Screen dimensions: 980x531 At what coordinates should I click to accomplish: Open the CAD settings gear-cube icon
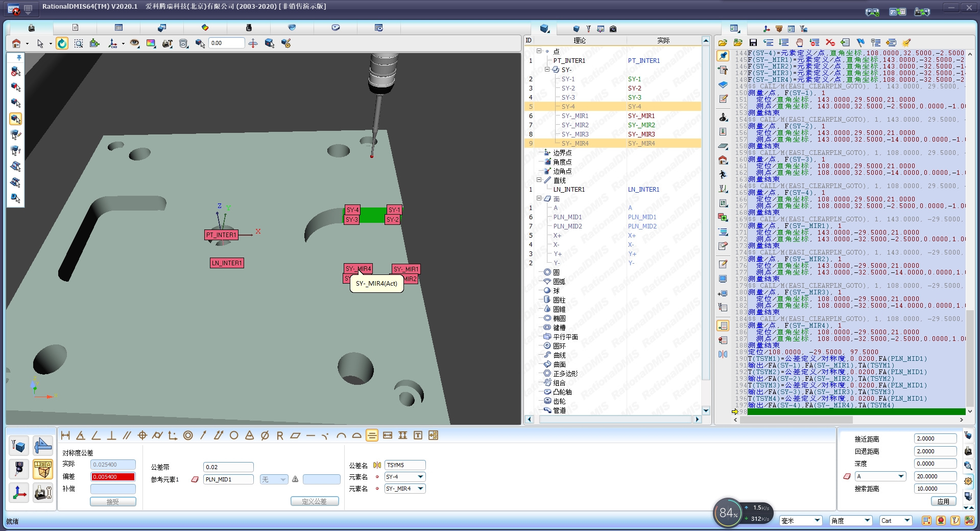[286, 43]
